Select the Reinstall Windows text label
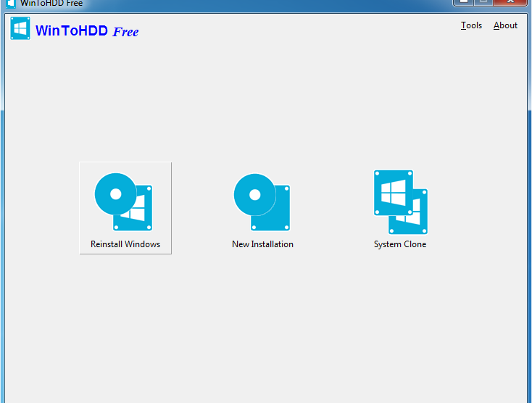 [x=125, y=244]
